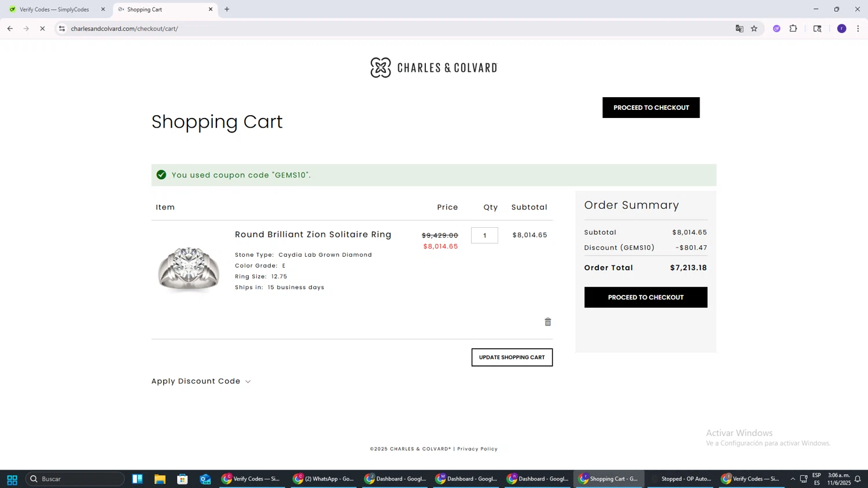
Task: Click top Proceed to Checkout button
Action: coord(651,108)
